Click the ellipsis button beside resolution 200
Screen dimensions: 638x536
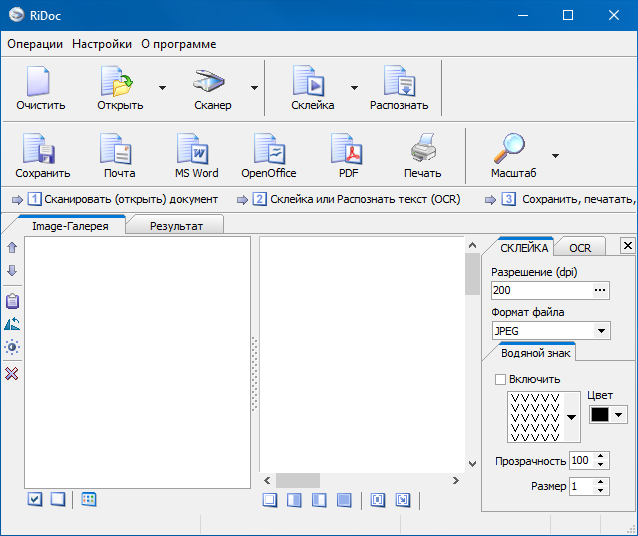tap(600, 290)
